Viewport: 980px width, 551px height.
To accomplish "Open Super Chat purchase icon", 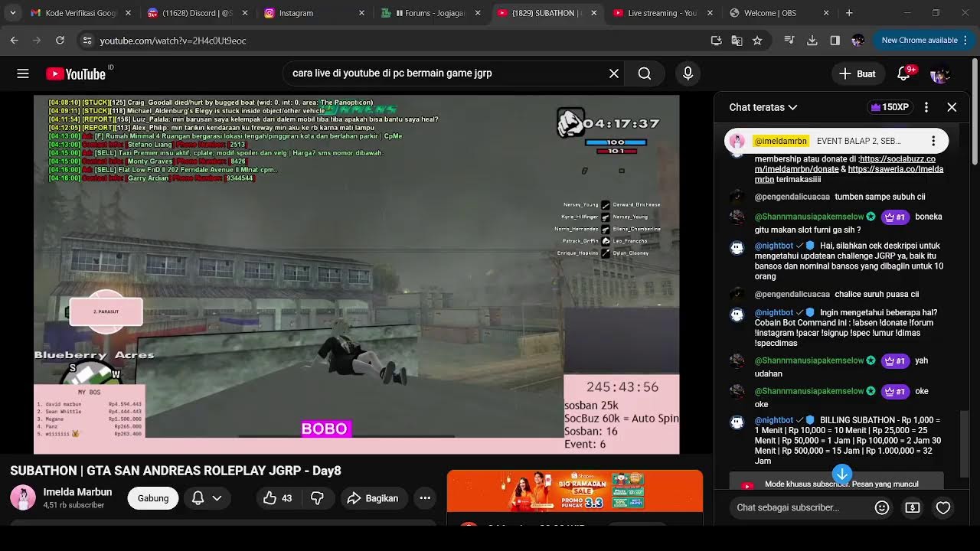I will 913,507.
